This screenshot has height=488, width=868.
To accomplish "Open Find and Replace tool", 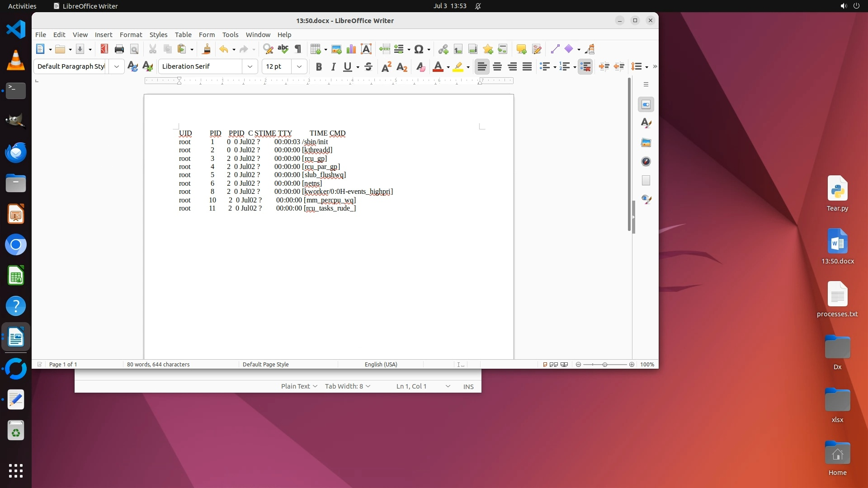I will (x=268, y=49).
